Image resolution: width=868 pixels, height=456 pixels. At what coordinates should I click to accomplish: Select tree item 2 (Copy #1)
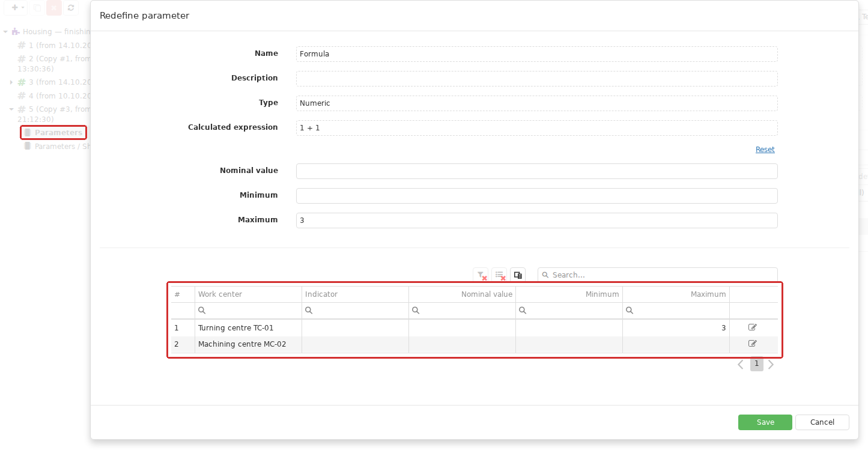54,64
